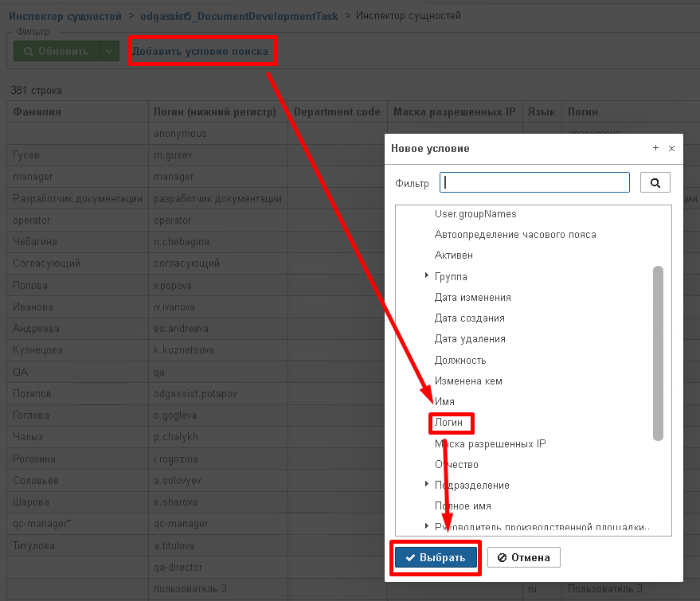The image size is (700, 601).
Task: Expand Руководитель производственной площадки node
Action: tap(427, 526)
